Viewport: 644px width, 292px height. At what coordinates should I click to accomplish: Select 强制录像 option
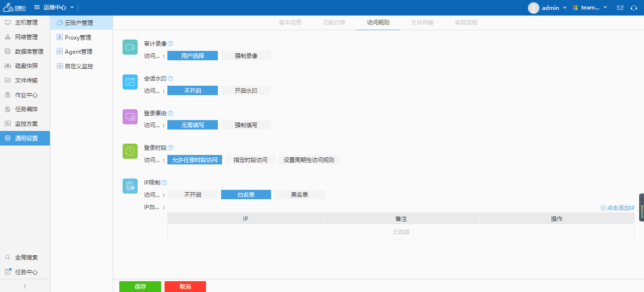[x=246, y=56]
